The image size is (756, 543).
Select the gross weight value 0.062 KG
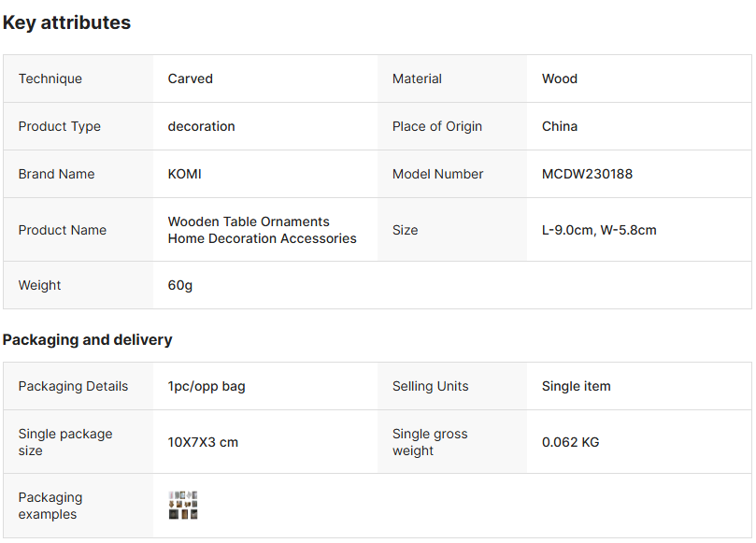(570, 442)
